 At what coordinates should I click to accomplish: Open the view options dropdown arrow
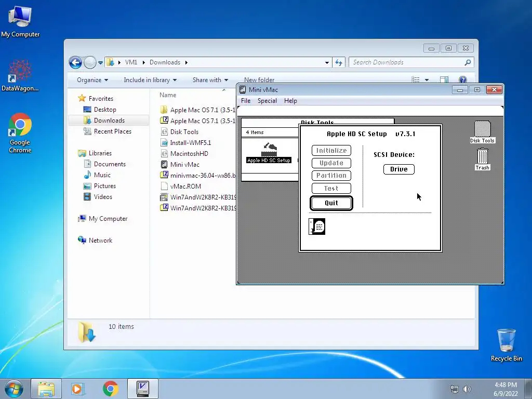pos(427,80)
